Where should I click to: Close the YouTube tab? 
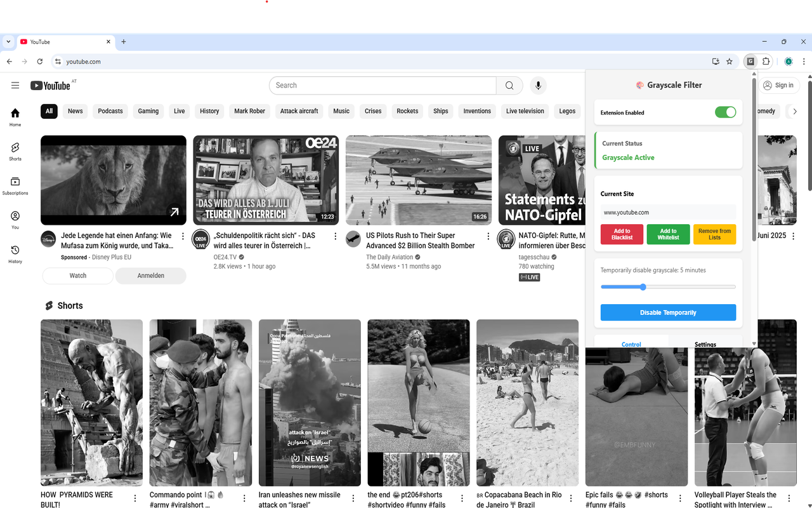[108, 42]
